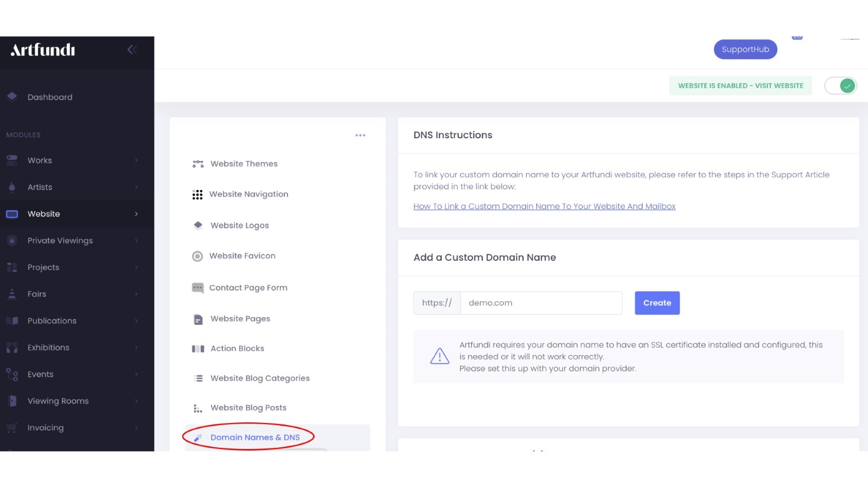
Task: Click the Projects module icon
Action: pos(12,267)
